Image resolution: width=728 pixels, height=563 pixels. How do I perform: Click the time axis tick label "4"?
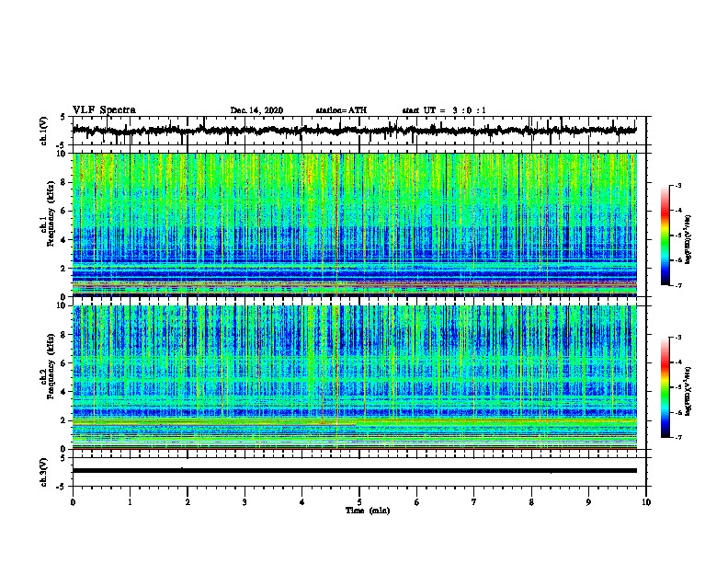pyautogui.click(x=302, y=502)
